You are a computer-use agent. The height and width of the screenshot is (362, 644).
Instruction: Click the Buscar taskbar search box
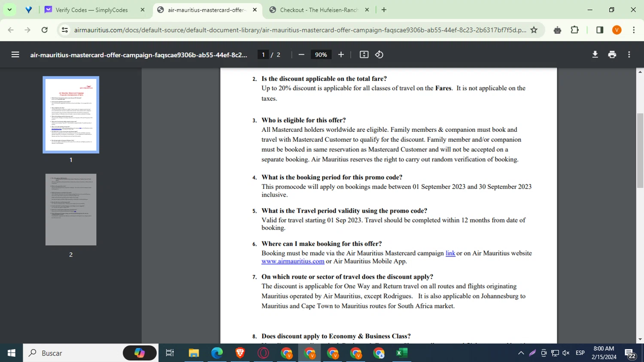click(90, 353)
